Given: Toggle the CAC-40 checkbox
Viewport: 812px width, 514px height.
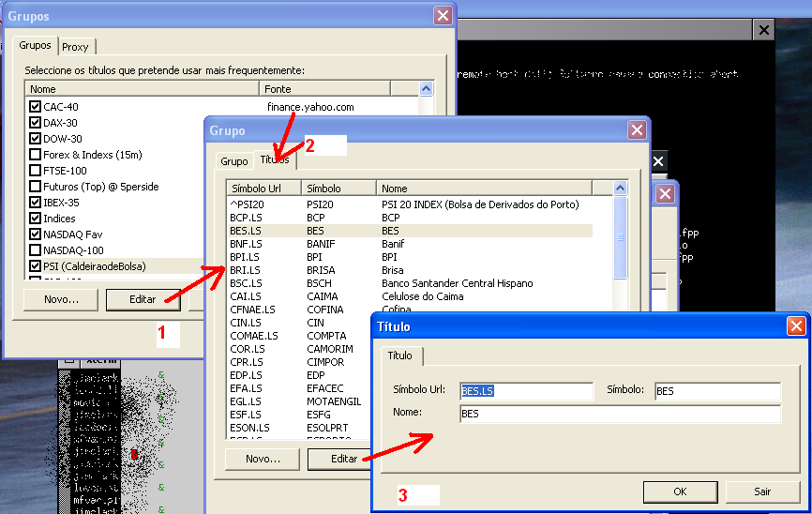Looking at the screenshot, I should [x=36, y=107].
